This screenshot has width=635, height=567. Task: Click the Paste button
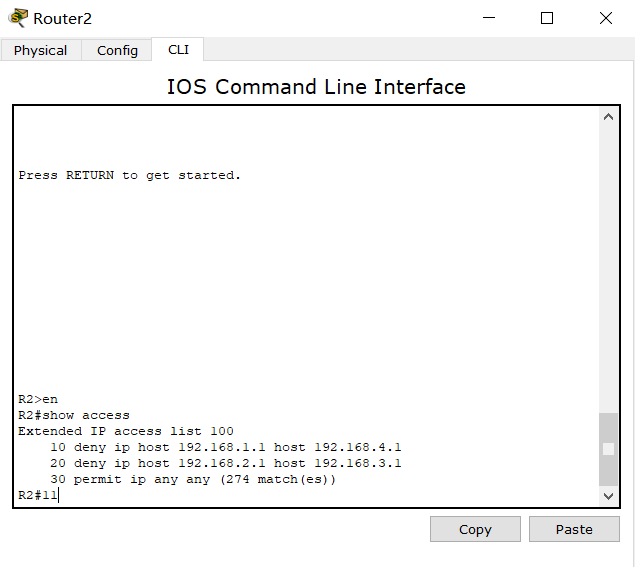[x=574, y=529]
